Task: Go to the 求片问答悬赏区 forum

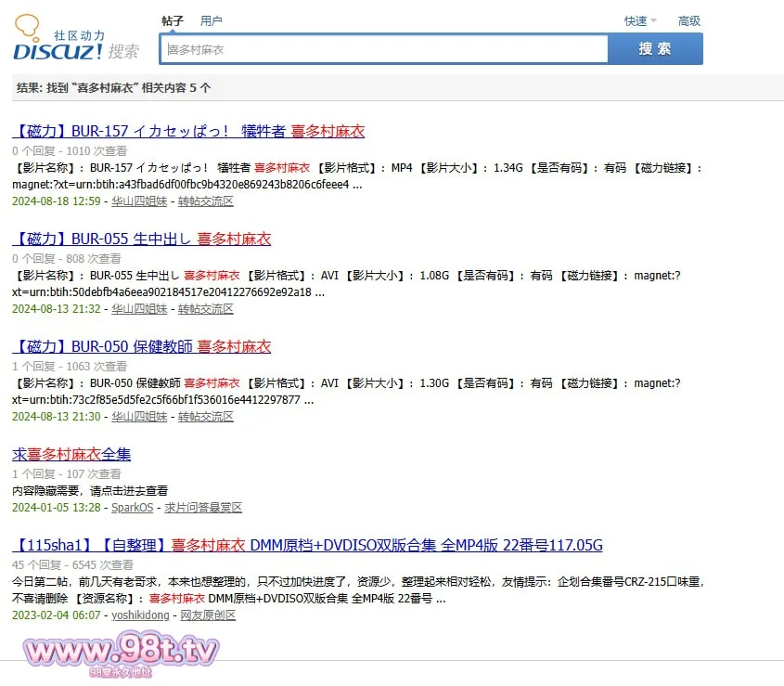Action: click(x=202, y=508)
